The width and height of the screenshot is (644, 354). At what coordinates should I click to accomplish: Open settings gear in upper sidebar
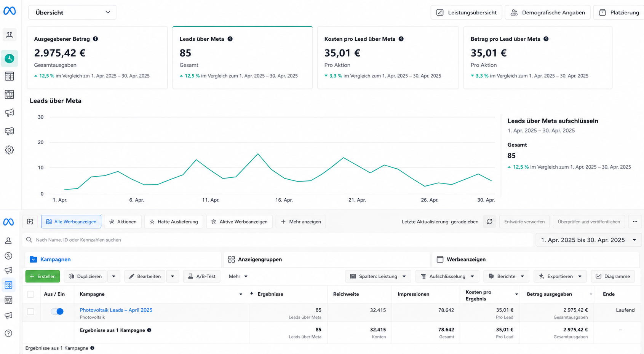click(x=10, y=150)
